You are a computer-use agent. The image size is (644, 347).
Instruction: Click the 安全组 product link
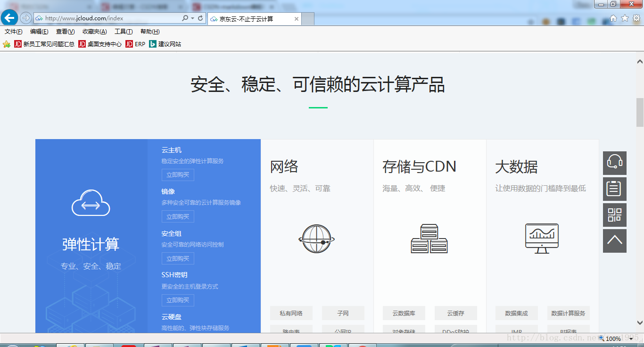tap(172, 233)
